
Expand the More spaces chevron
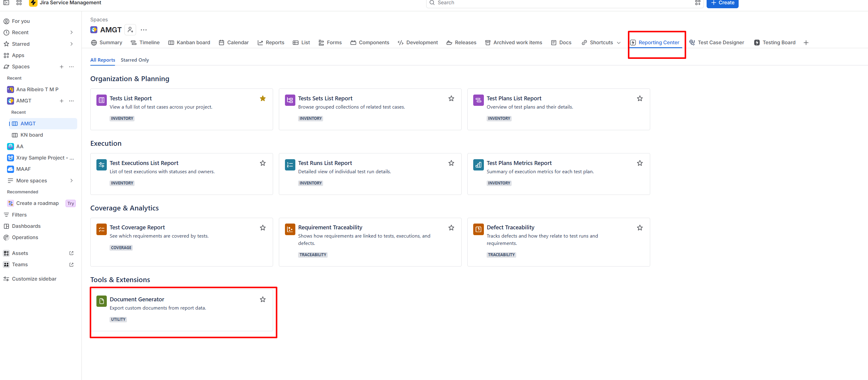(71, 181)
